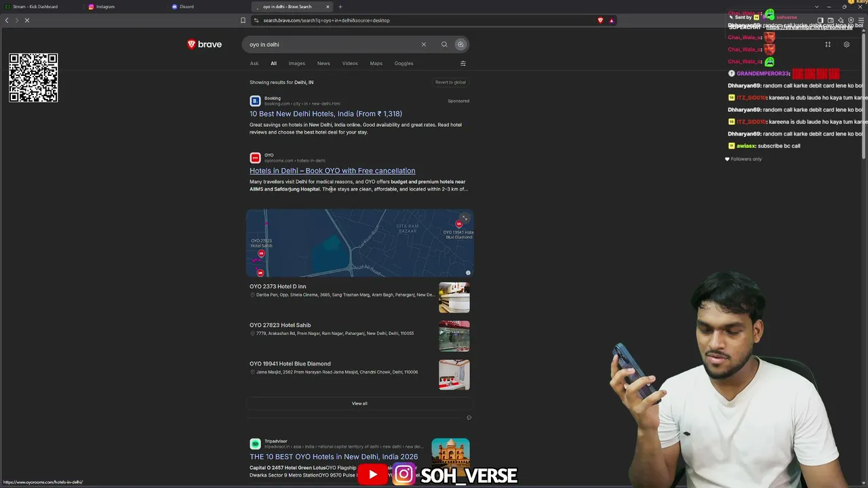This screenshot has height=488, width=868.
Task: Open 10 Best New Delhi Hotels link
Action: [x=325, y=114]
